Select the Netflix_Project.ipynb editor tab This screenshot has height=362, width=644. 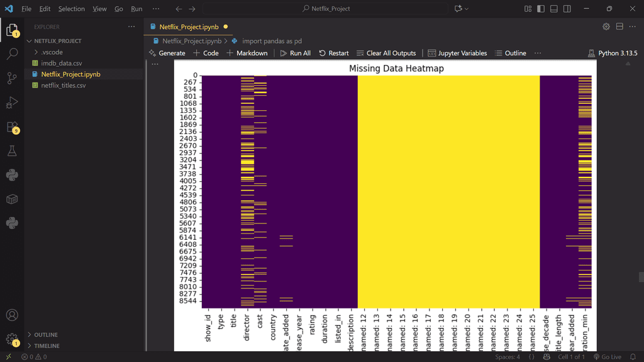189,26
